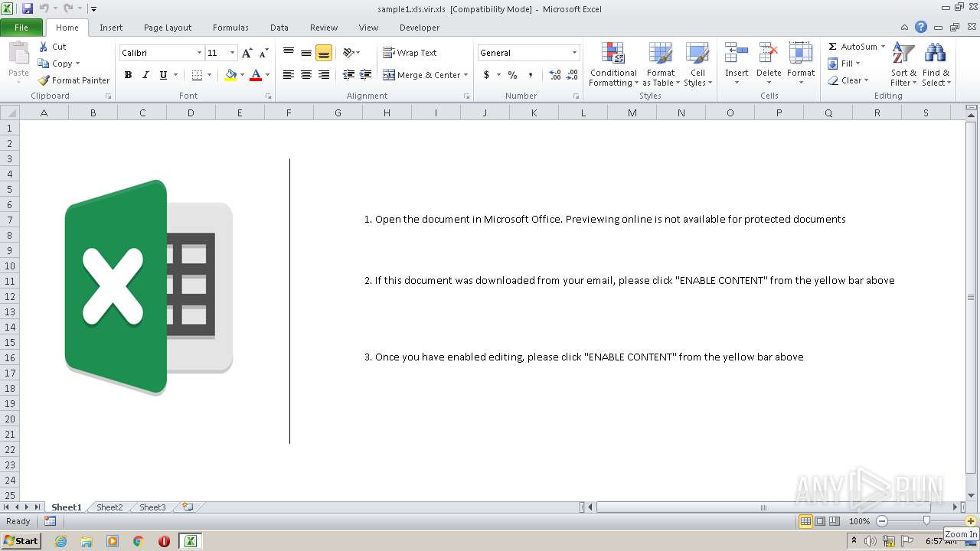Switch to Page Layout tab

point(168,28)
